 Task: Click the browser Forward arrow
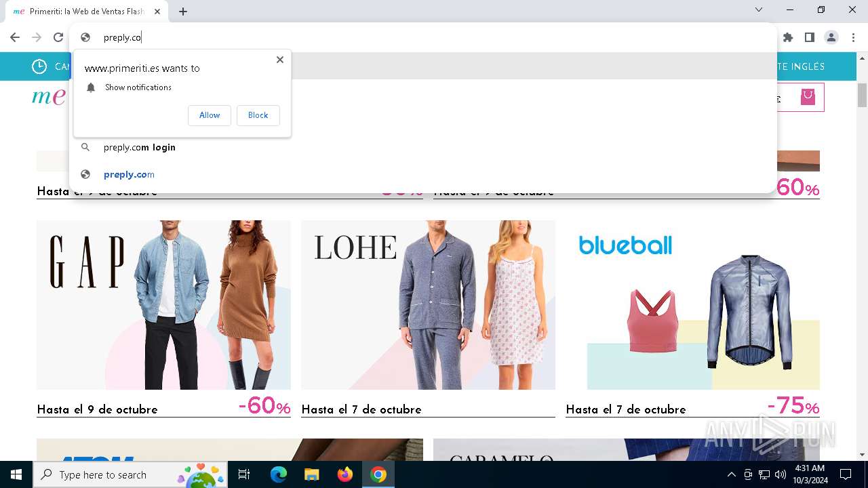(x=37, y=37)
